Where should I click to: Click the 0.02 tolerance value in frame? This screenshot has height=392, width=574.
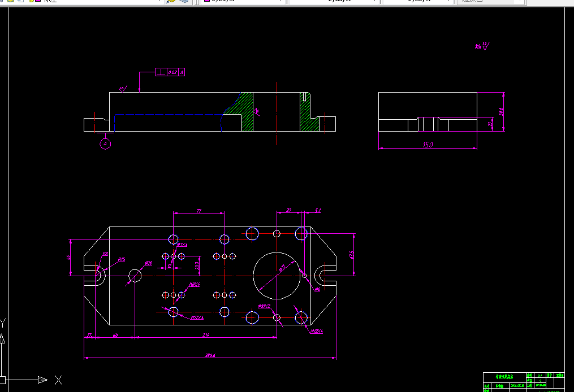172,72
